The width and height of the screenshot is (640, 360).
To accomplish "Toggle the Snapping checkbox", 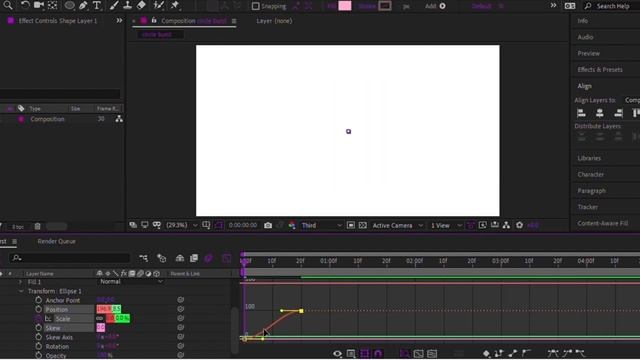I will pos(256,6).
